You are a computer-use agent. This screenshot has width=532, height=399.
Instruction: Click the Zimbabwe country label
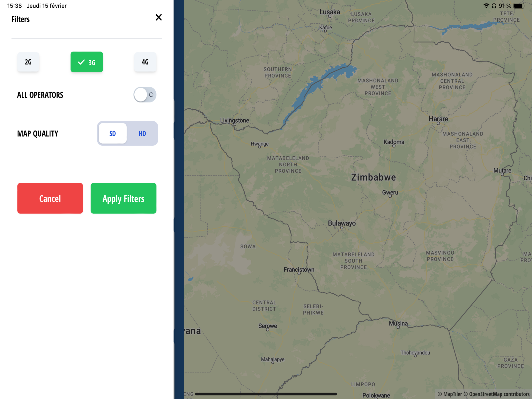(x=373, y=177)
